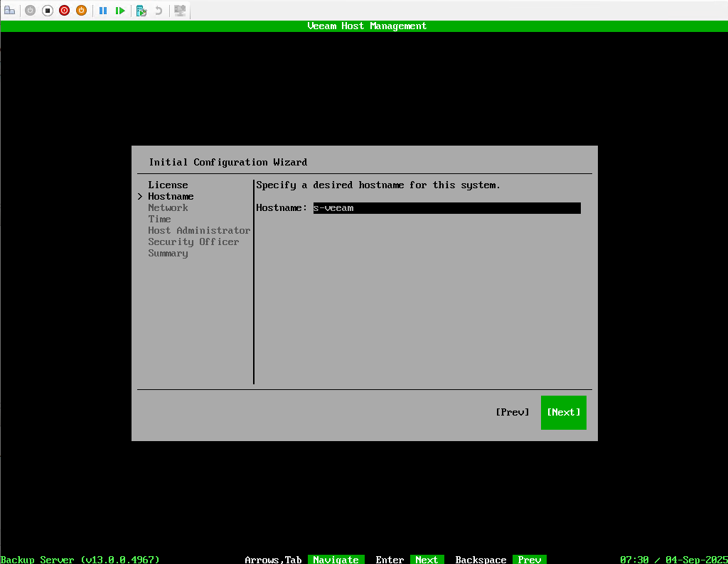
Task: Click the green Reset/resume icon
Action: (x=120, y=11)
